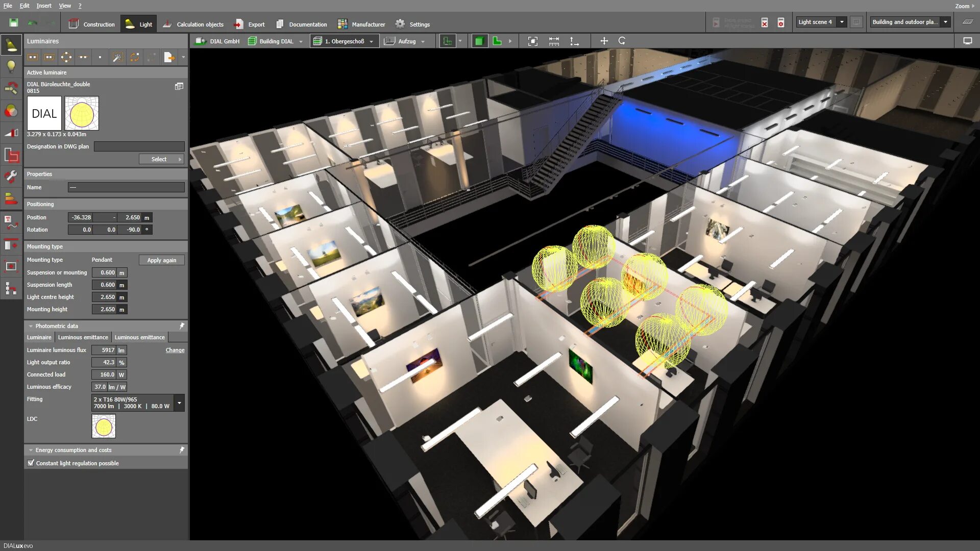980x551 pixels.
Task: Enable Constant light regulation possible checkbox
Action: [x=31, y=463]
